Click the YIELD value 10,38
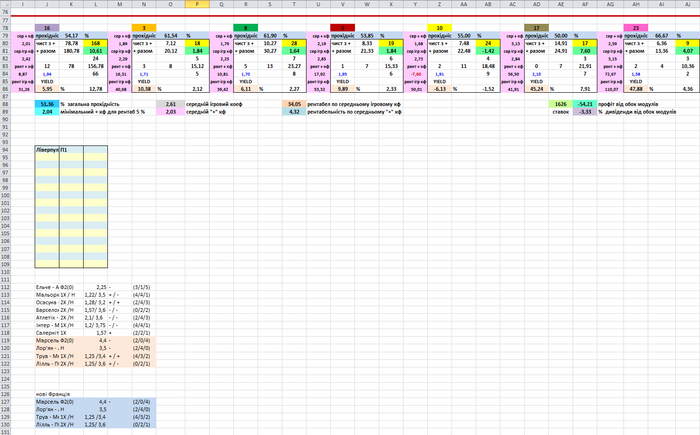700x435 pixels. [144, 89]
